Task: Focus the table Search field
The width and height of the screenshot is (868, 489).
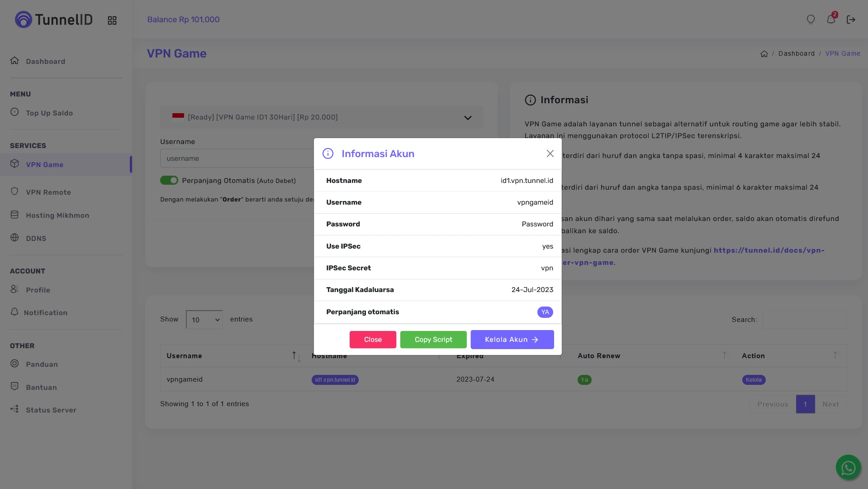Action: [804, 319]
